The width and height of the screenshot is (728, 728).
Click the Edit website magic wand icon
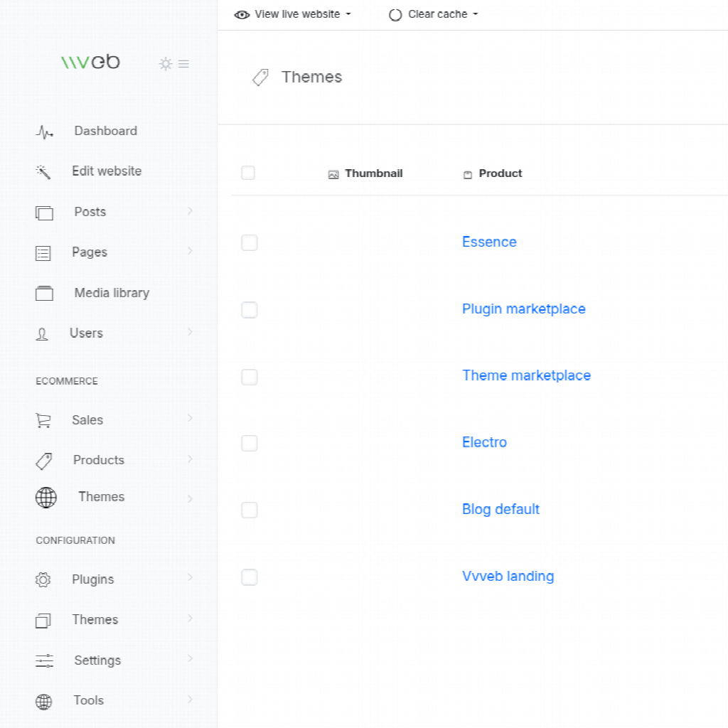click(x=43, y=172)
